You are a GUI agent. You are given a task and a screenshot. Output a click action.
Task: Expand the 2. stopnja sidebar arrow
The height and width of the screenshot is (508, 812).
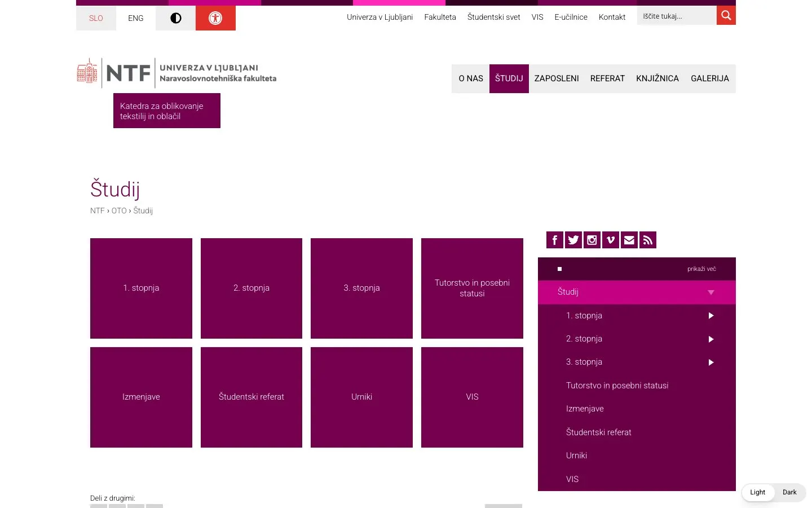[x=711, y=339]
